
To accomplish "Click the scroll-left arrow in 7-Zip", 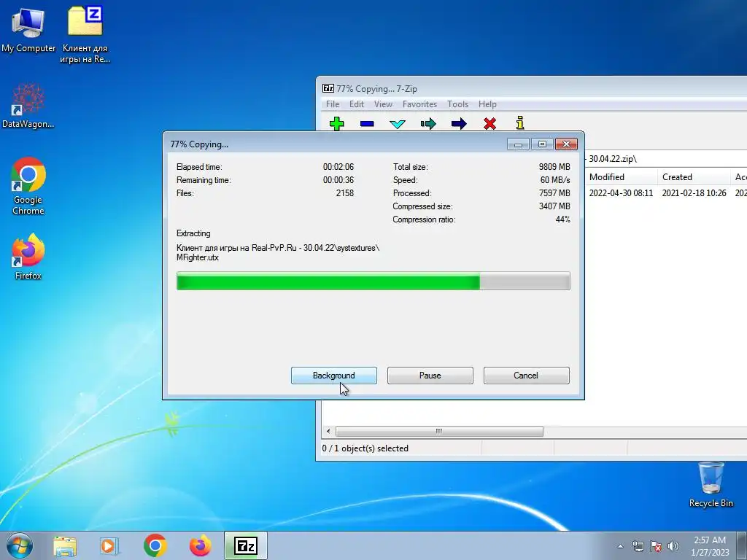I will tap(328, 432).
